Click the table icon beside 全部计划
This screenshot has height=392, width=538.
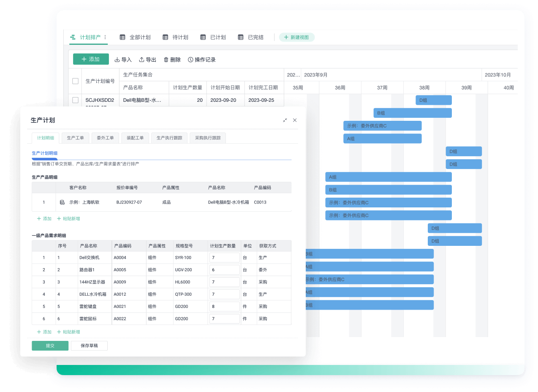(x=122, y=37)
